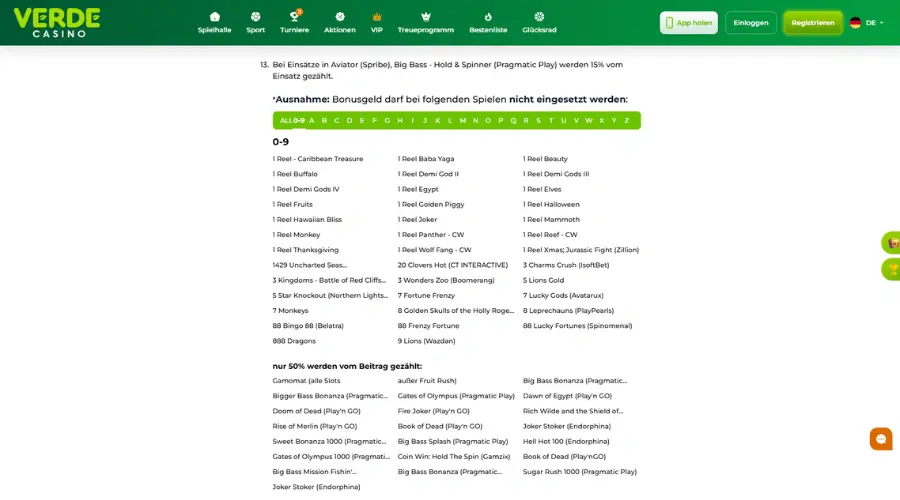
Task: Click the App holen button
Action: [x=688, y=22]
